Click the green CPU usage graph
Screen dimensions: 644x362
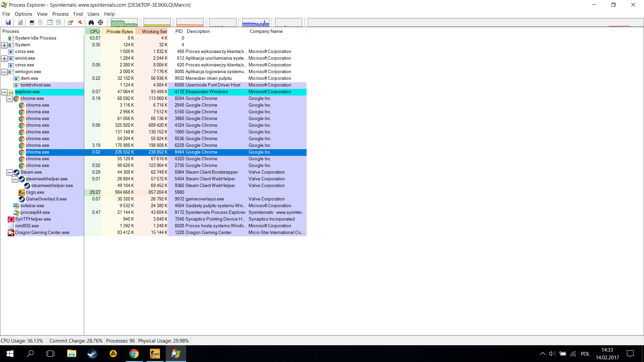click(x=124, y=22)
